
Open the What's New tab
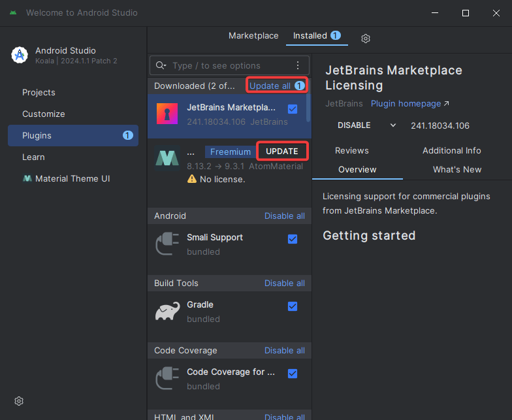(456, 169)
